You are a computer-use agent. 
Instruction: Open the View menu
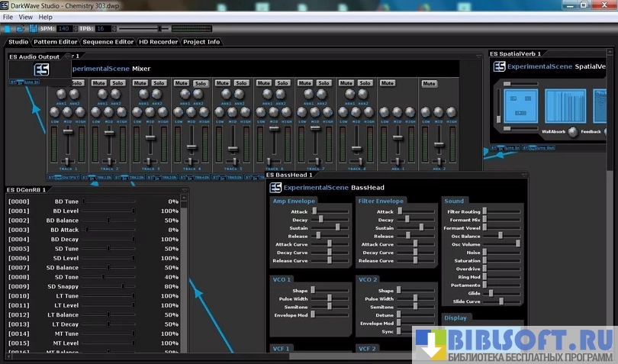click(x=25, y=17)
